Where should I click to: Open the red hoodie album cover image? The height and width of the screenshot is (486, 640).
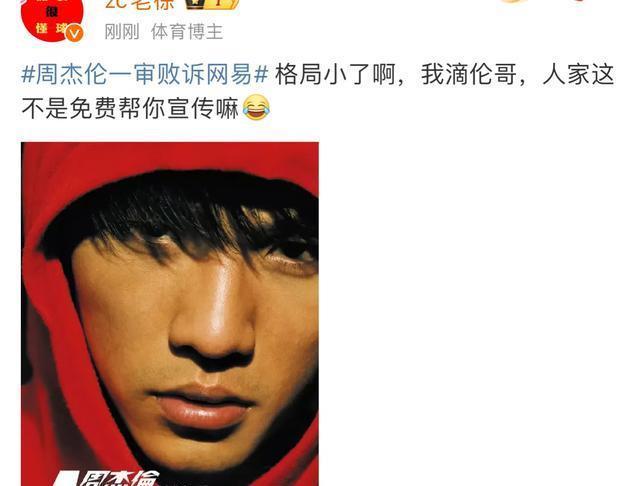coord(170,314)
